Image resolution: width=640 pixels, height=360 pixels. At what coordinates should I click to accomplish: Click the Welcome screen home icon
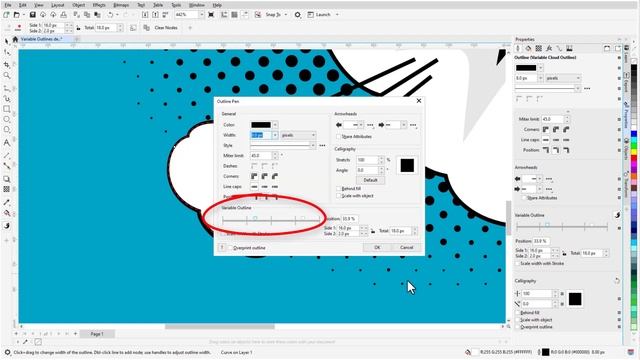pyautogui.click(x=15, y=39)
